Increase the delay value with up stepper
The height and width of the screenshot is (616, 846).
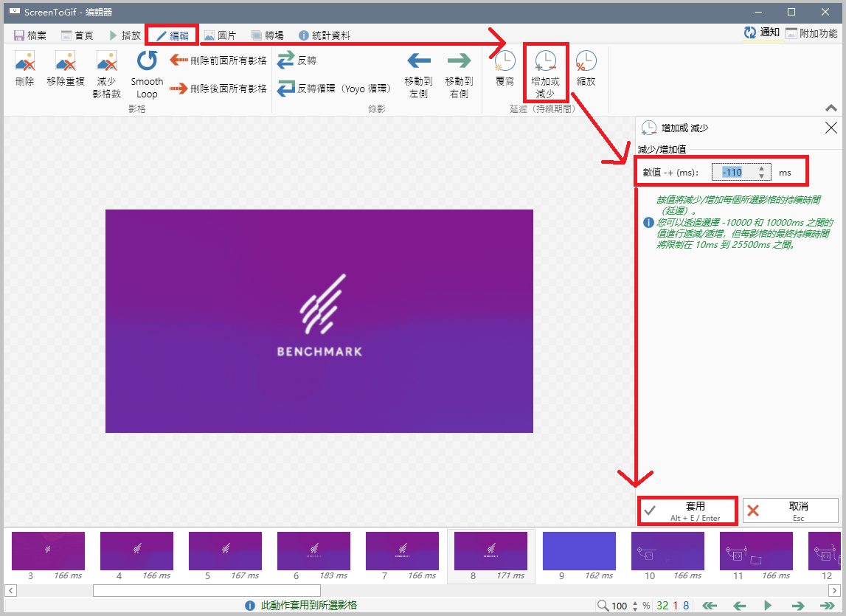(x=761, y=168)
